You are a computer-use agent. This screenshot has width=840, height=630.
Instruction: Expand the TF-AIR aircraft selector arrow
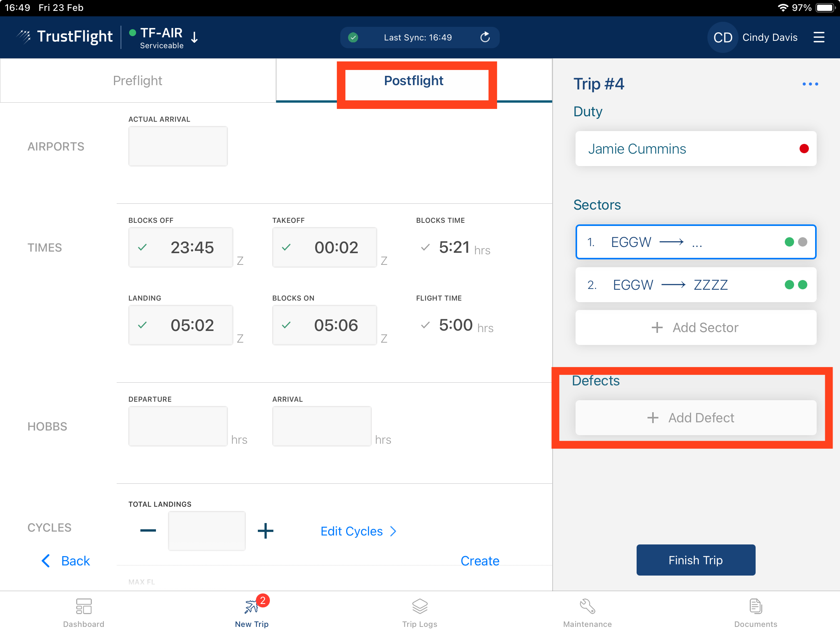(x=195, y=37)
